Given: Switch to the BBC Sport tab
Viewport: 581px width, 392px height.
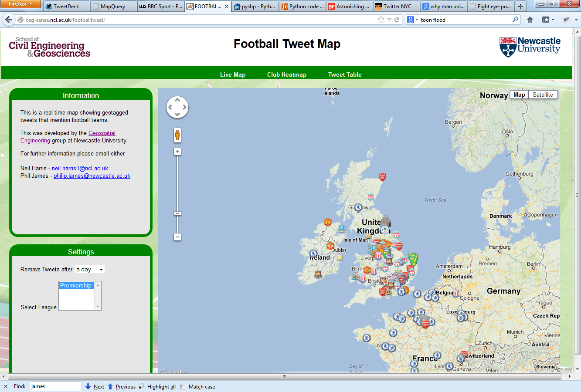Looking at the screenshot, I should pos(160,7).
